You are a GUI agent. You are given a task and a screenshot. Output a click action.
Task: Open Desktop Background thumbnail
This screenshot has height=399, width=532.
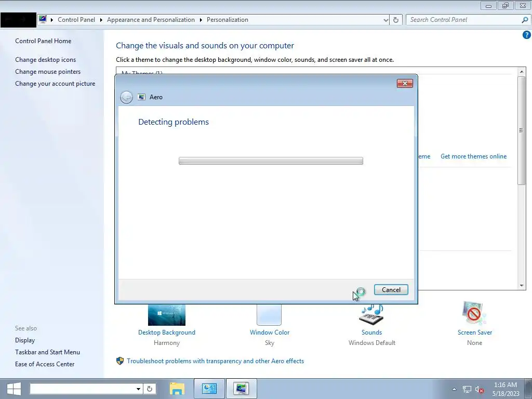[x=167, y=315]
